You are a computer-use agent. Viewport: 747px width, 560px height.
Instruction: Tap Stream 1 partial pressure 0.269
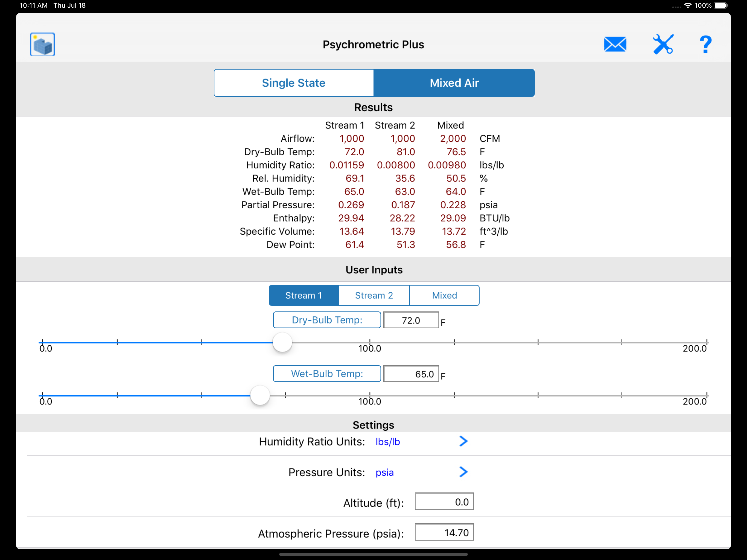351,205
